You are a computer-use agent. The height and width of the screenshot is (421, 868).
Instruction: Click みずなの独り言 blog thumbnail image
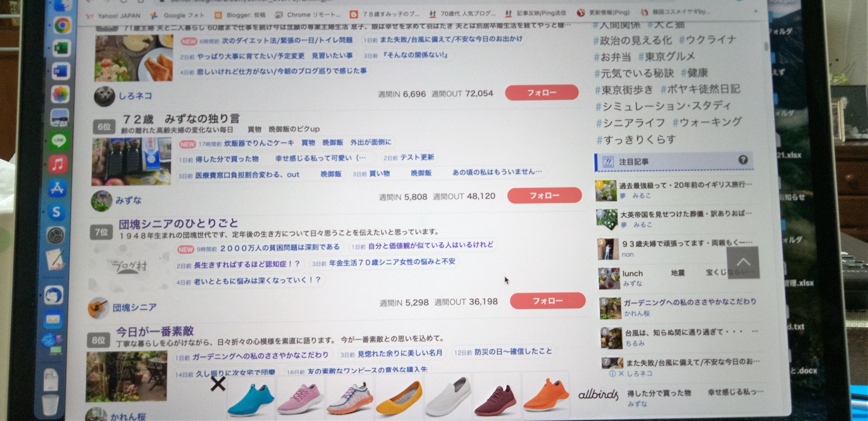pos(131,162)
